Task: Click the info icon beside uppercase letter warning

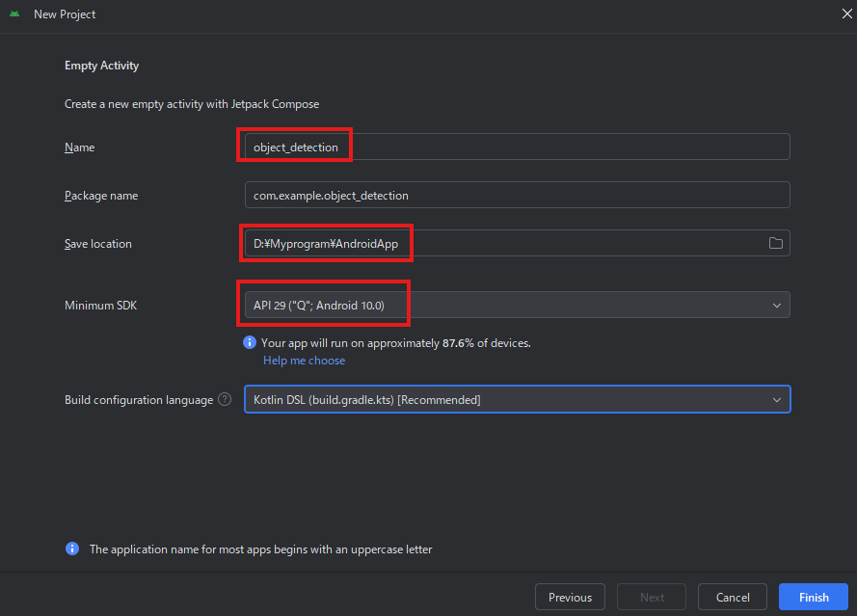Action: [x=72, y=549]
